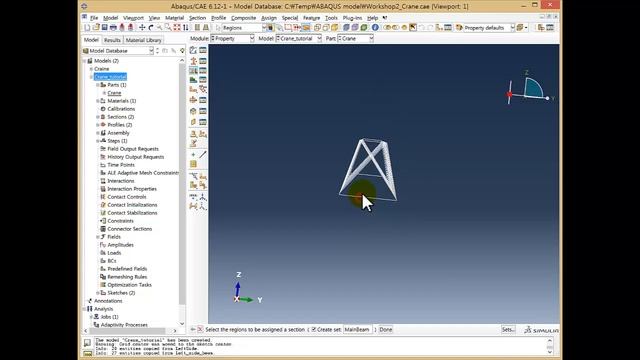Expand the Materials (1) tree node
This screenshot has width=640, height=360.
(98, 101)
